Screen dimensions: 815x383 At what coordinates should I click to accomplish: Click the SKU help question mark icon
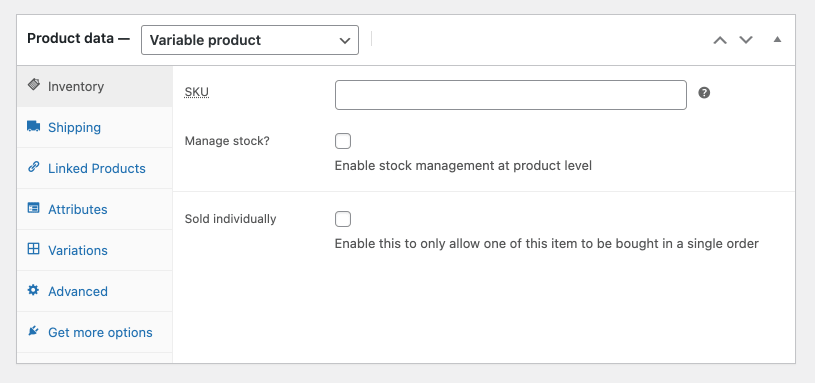coord(704,93)
